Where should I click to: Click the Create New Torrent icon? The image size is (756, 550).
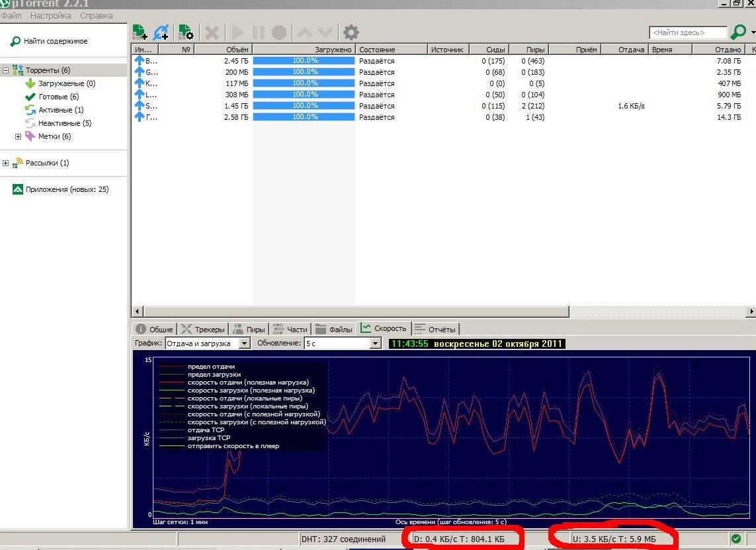click(186, 32)
